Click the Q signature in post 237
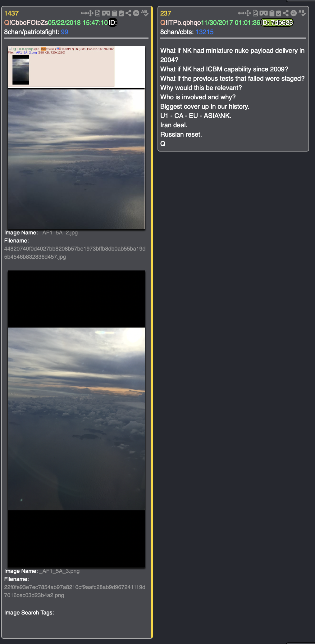The height and width of the screenshot is (644, 315). (x=163, y=144)
